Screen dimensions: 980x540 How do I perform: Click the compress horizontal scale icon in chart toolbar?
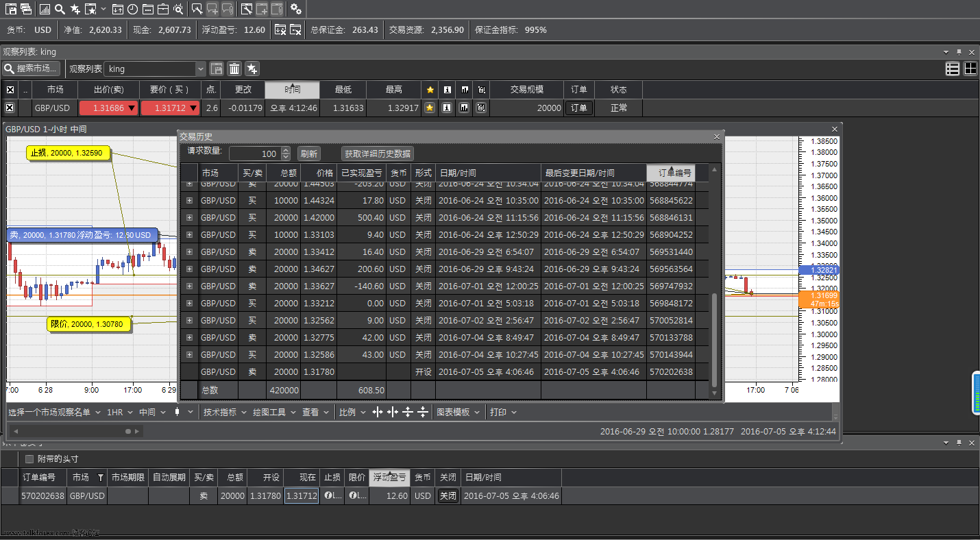click(x=393, y=412)
